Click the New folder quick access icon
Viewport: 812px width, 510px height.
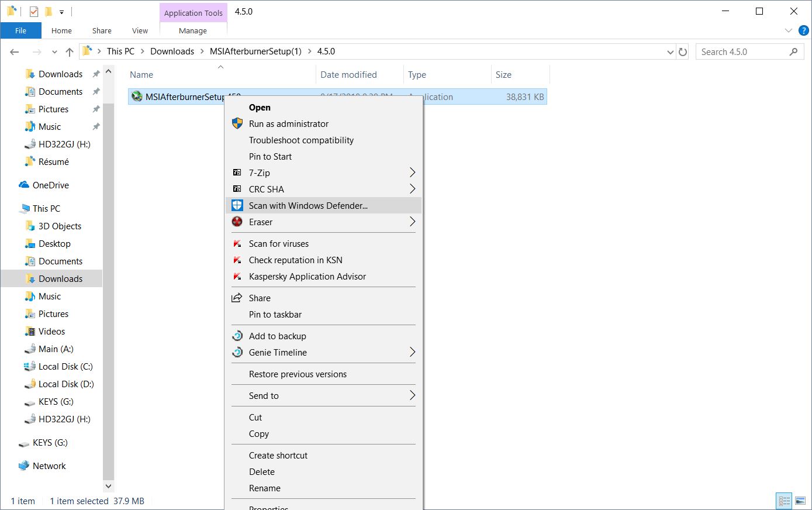(49, 11)
